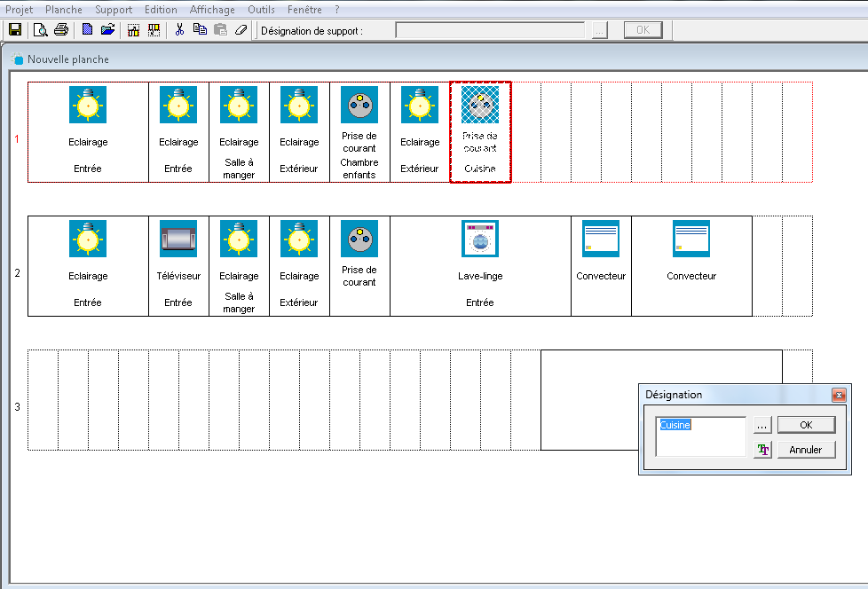Open the Outils menu
The height and width of the screenshot is (589, 868).
pyautogui.click(x=261, y=10)
